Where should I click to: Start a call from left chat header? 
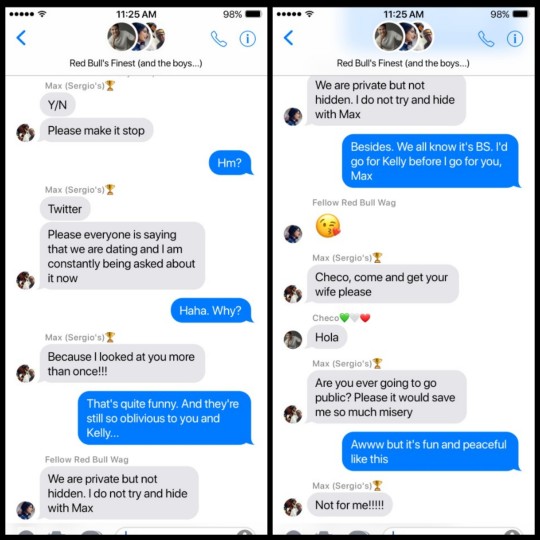pyautogui.click(x=219, y=39)
